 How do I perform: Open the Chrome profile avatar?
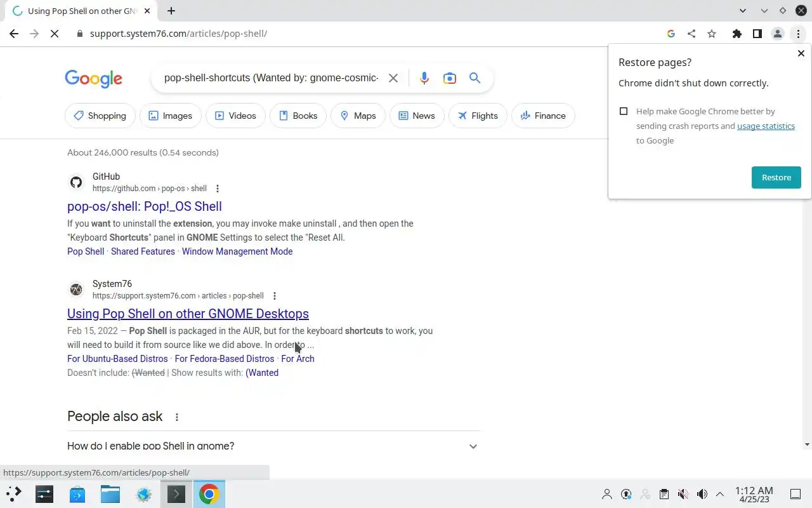pos(777,34)
